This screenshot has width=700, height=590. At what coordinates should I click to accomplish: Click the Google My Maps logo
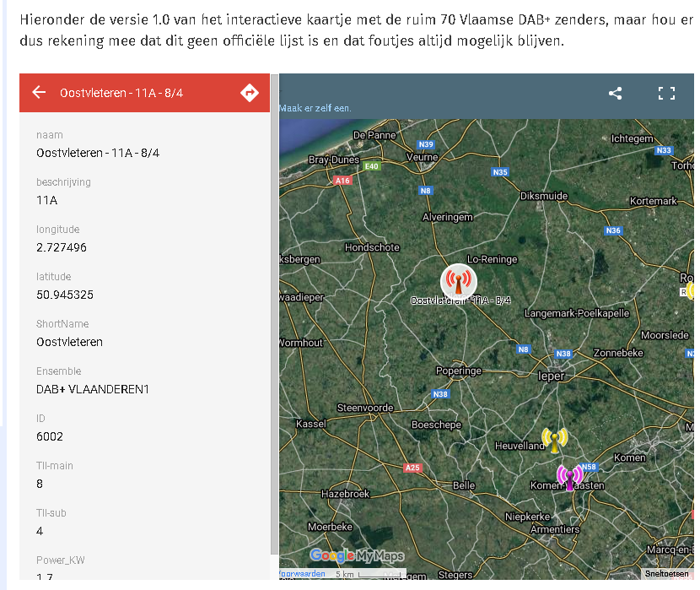point(357,555)
